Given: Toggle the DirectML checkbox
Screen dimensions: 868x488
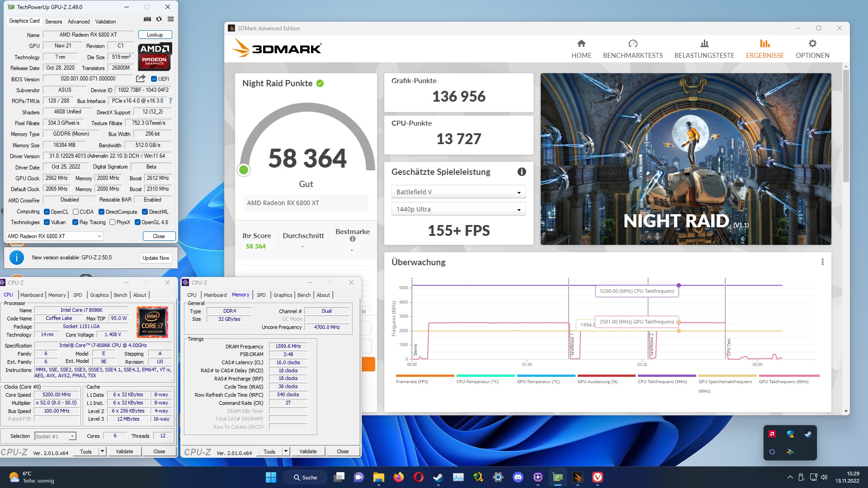Looking at the screenshot, I should point(145,211).
